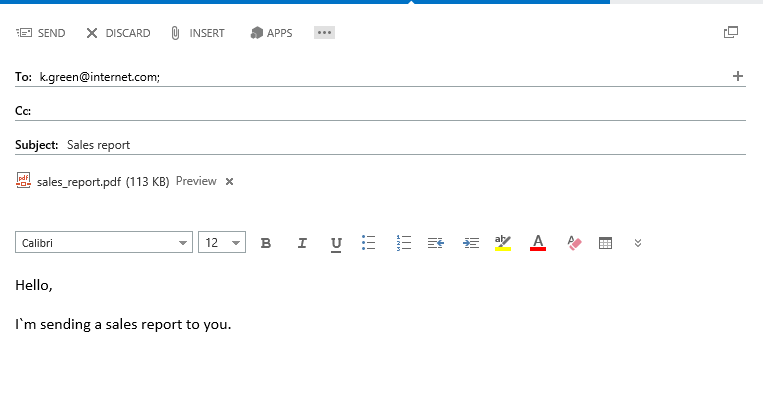Expand more formatting options chevron
This screenshot has height=393, width=763.
[638, 243]
